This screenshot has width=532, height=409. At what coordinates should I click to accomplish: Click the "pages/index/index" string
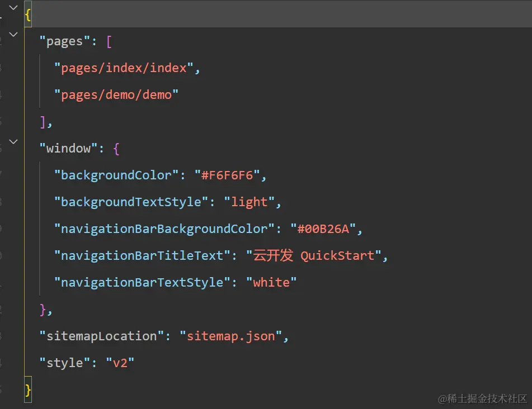[124, 68]
